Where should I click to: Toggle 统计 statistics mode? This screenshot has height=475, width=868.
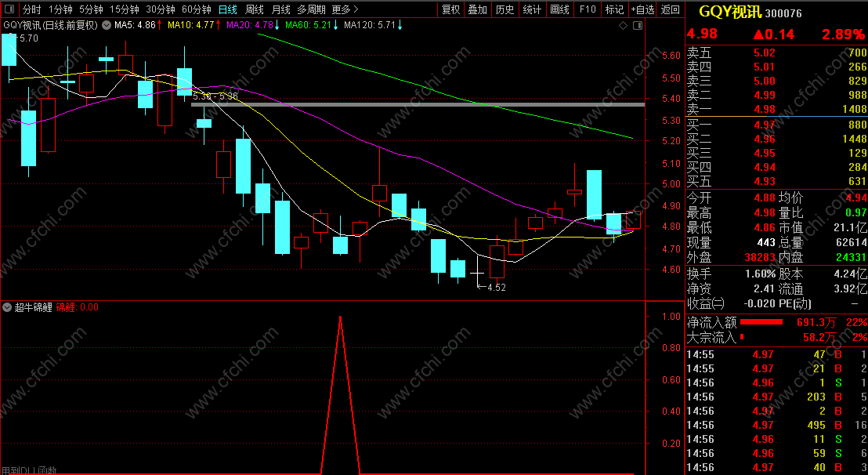[x=532, y=9]
